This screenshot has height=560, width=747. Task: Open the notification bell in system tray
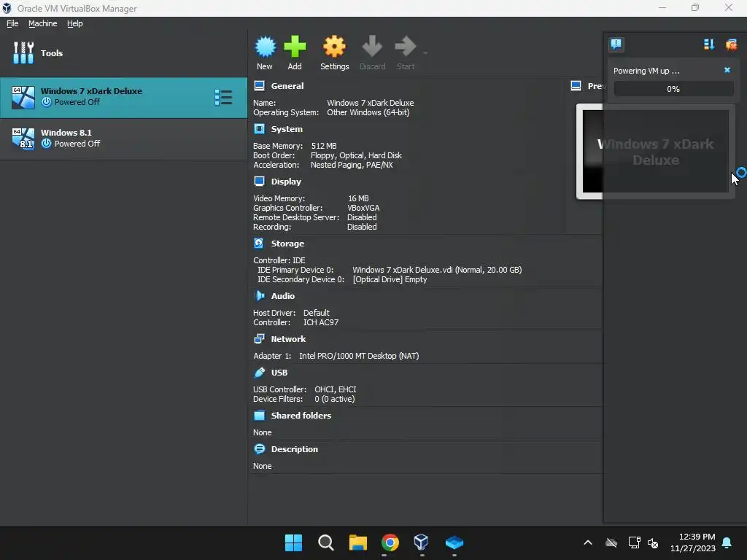[x=727, y=542]
